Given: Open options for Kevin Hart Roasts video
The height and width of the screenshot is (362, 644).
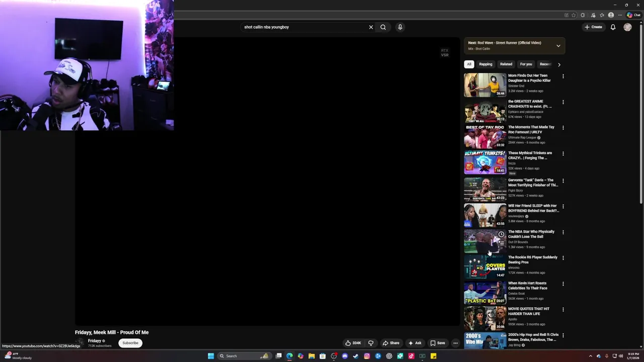Looking at the screenshot, I should [563, 284].
